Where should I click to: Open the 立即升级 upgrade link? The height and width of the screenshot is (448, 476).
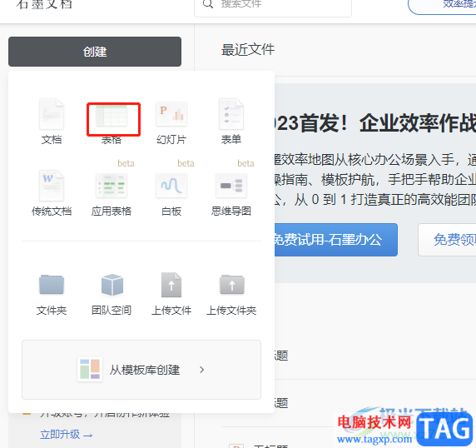(67, 435)
